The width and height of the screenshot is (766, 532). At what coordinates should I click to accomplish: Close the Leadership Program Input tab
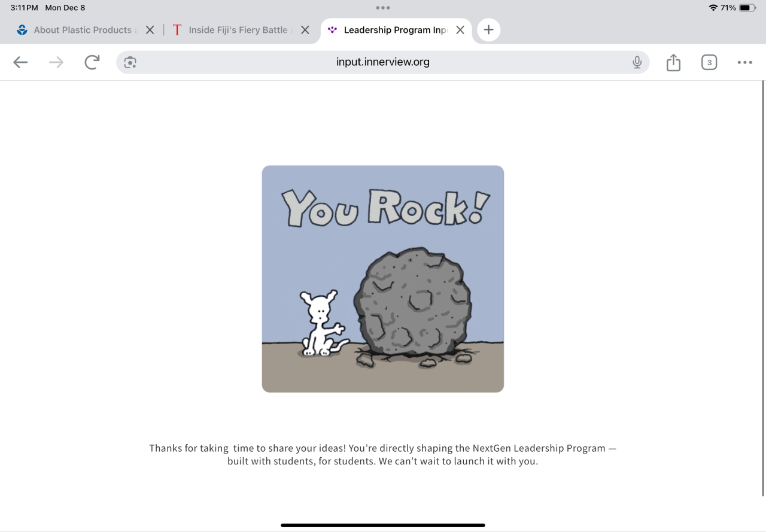pos(460,30)
